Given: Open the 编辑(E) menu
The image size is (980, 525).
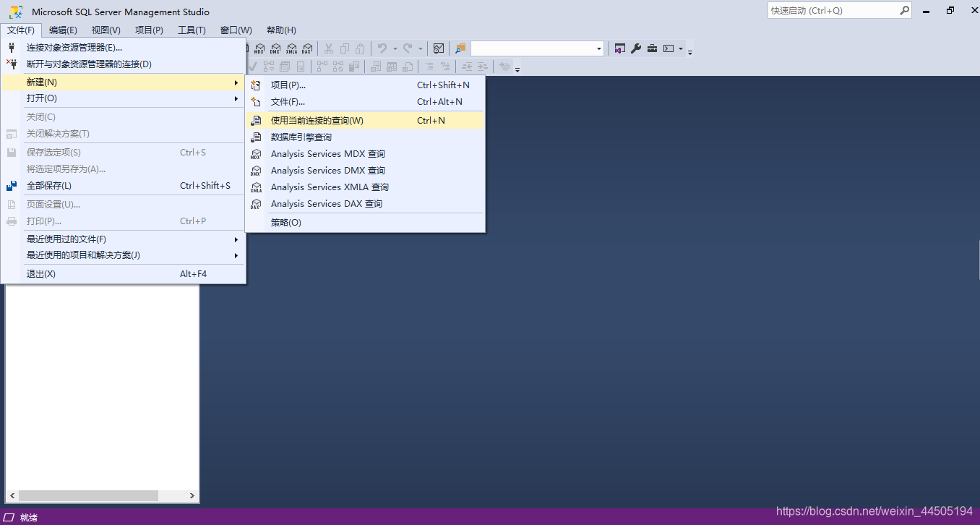Looking at the screenshot, I should tap(63, 30).
